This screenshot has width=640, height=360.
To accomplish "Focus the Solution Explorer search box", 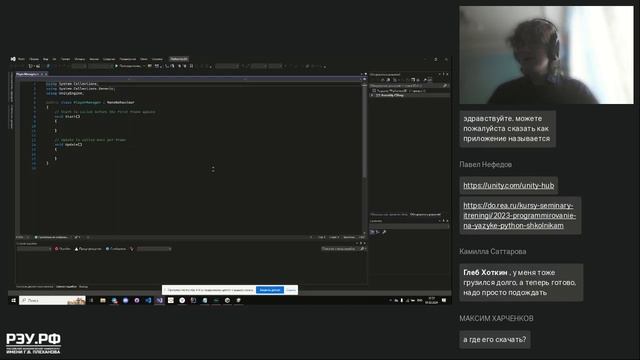I will point(408,86).
